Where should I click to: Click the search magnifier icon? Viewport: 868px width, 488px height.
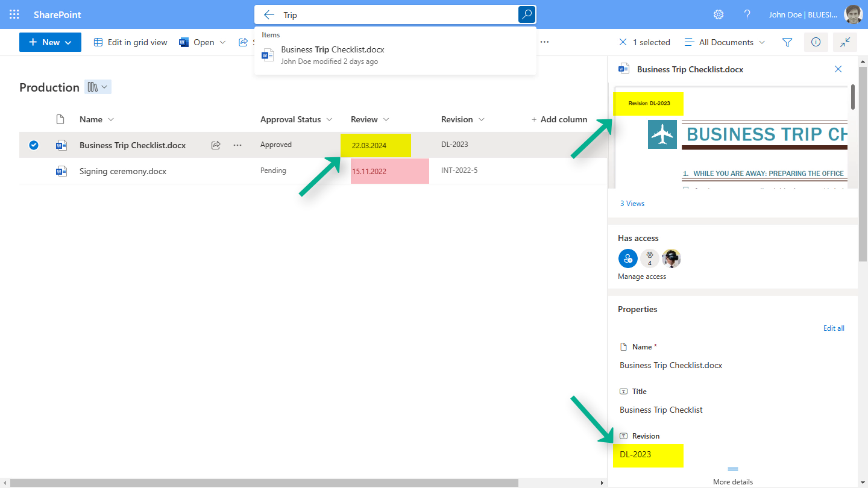pyautogui.click(x=526, y=14)
